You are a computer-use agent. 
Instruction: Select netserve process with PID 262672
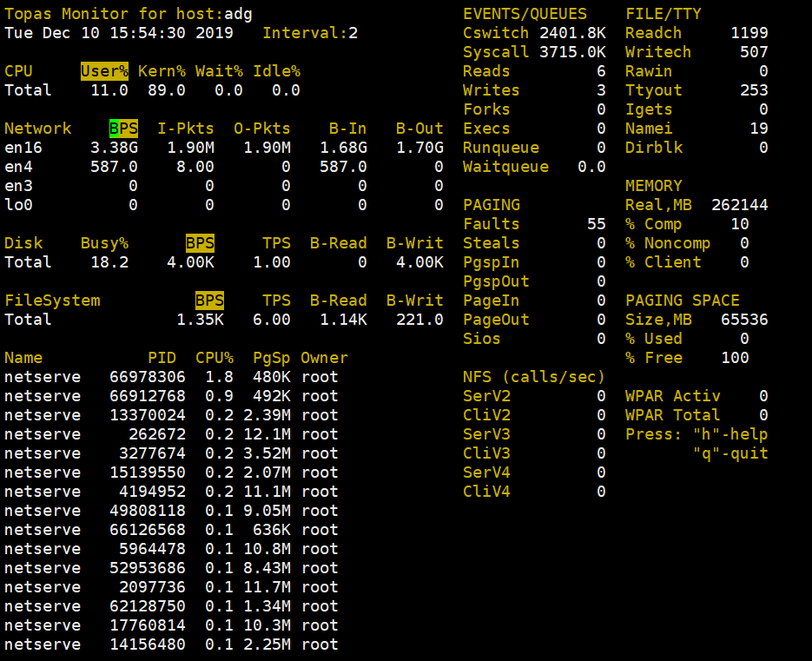coord(171,434)
